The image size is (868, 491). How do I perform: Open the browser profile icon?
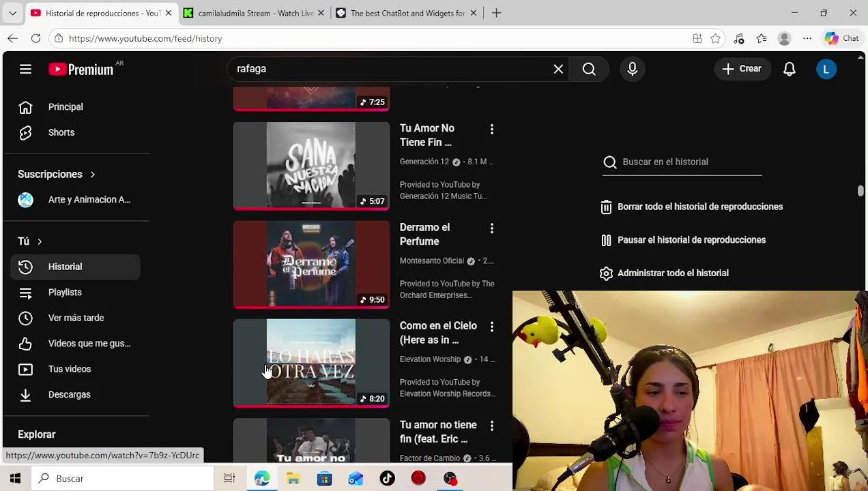[x=785, y=38]
